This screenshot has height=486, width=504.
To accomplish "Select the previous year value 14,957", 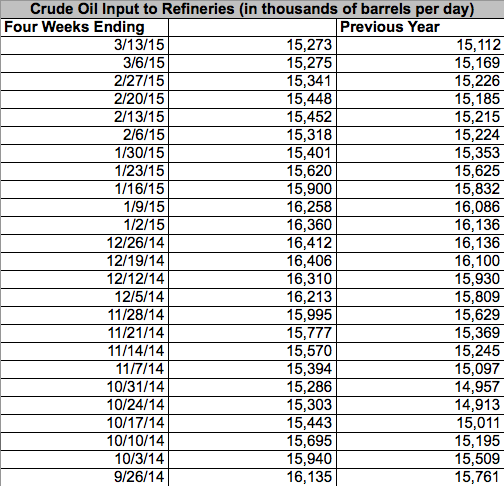I will pos(420,387).
